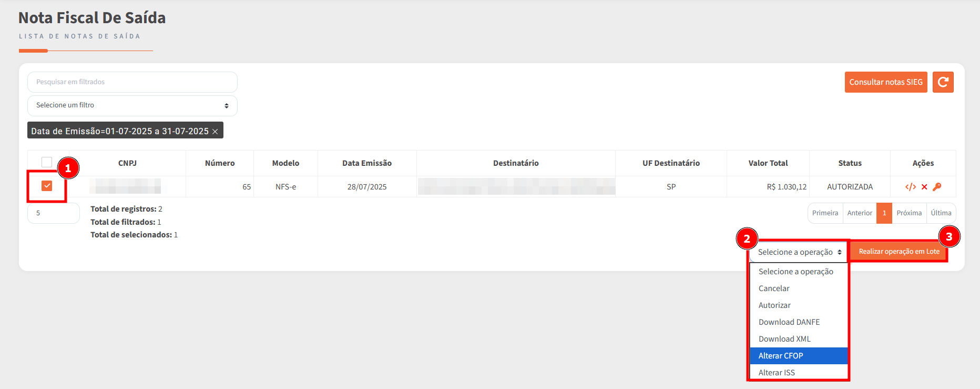This screenshot has width=980, height=389.
Task: Click the Consultar notas SIEG button
Action: coord(885,82)
